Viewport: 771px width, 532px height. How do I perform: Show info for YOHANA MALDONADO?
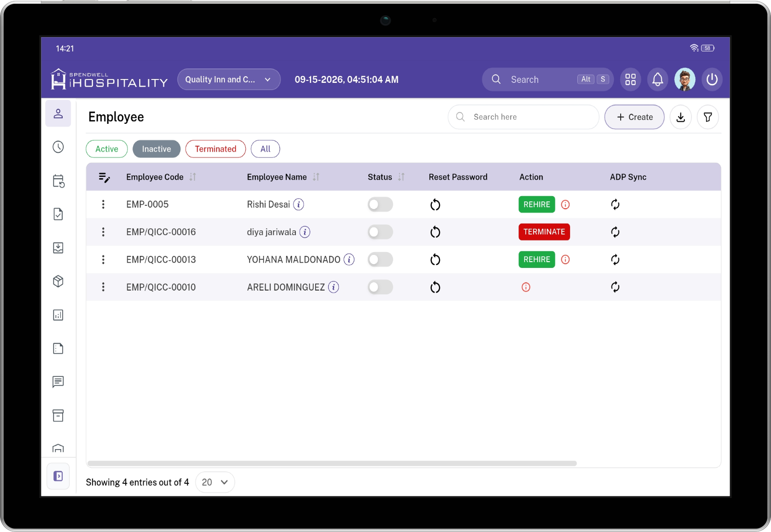point(349,260)
